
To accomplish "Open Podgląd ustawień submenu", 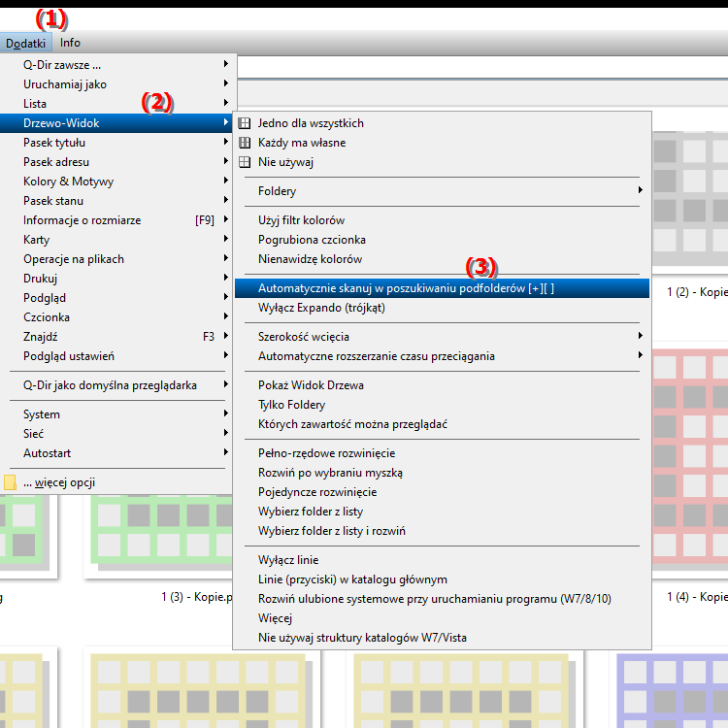I will tap(116, 356).
